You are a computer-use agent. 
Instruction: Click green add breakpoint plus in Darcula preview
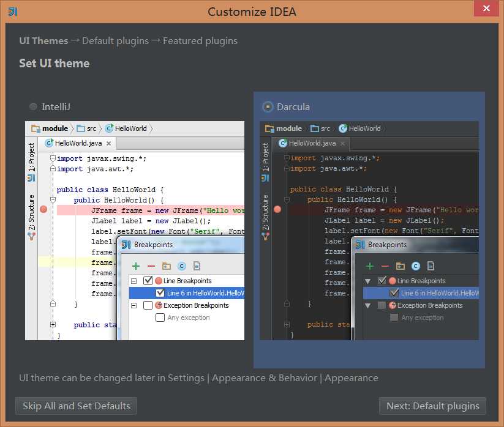[x=370, y=266]
